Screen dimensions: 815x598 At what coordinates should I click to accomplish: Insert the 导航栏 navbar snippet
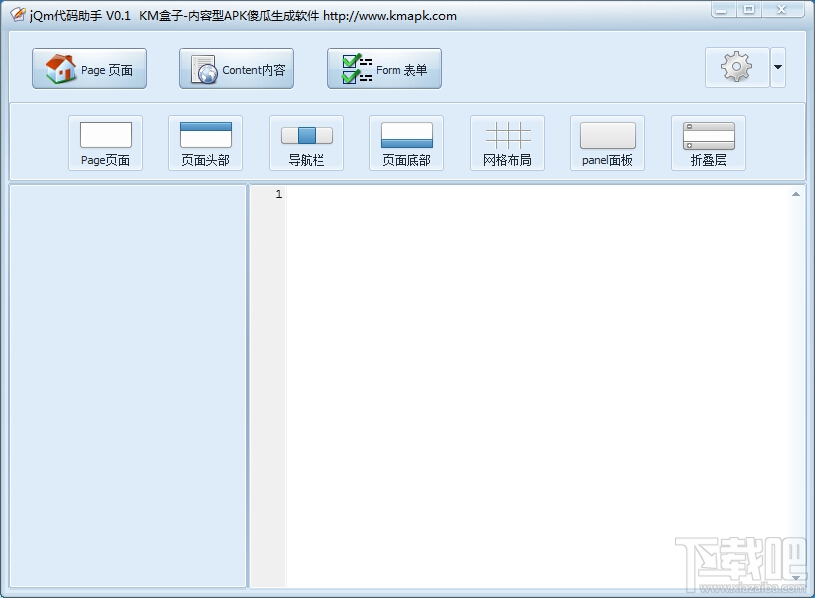[x=306, y=143]
